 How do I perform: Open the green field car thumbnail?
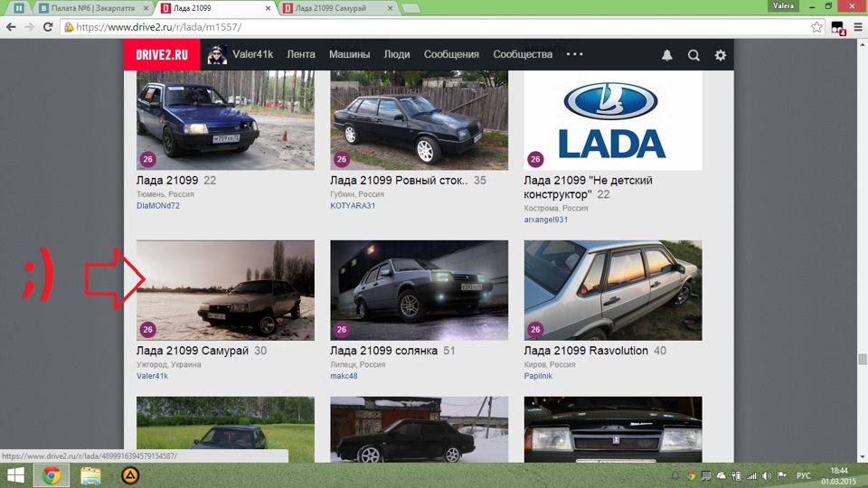tap(225, 429)
